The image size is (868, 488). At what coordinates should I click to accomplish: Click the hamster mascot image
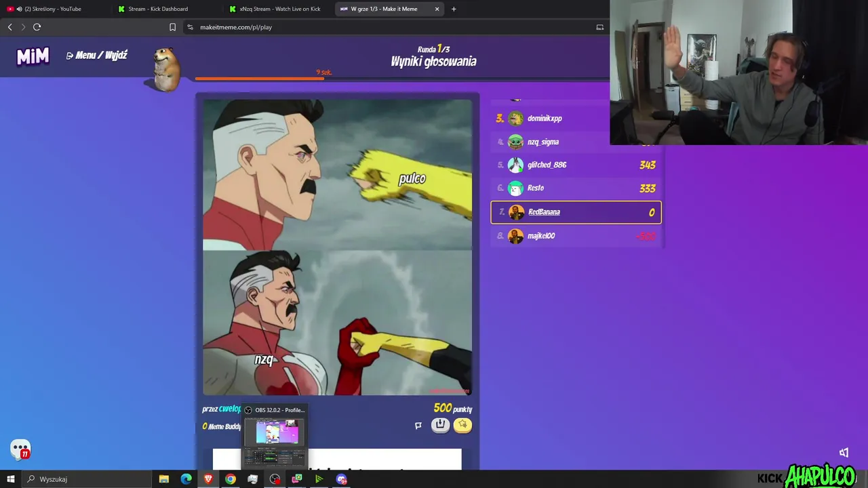coord(165,68)
